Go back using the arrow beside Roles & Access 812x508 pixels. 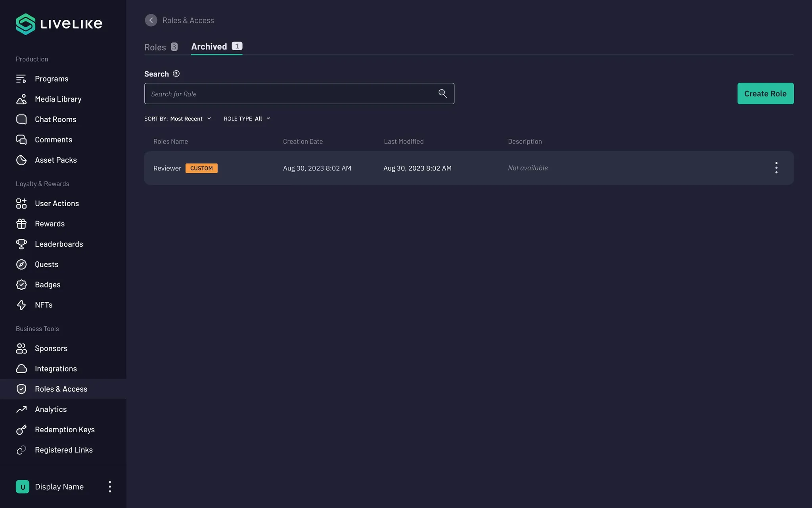coord(151,20)
